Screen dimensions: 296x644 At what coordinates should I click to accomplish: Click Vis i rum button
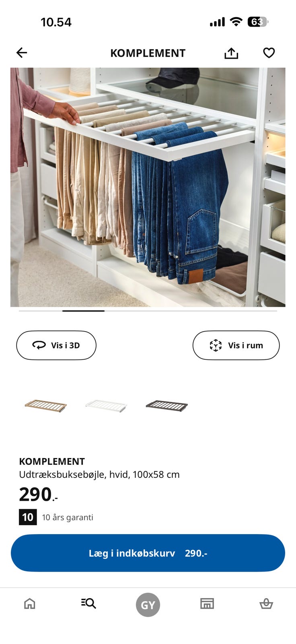pos(236,345)
